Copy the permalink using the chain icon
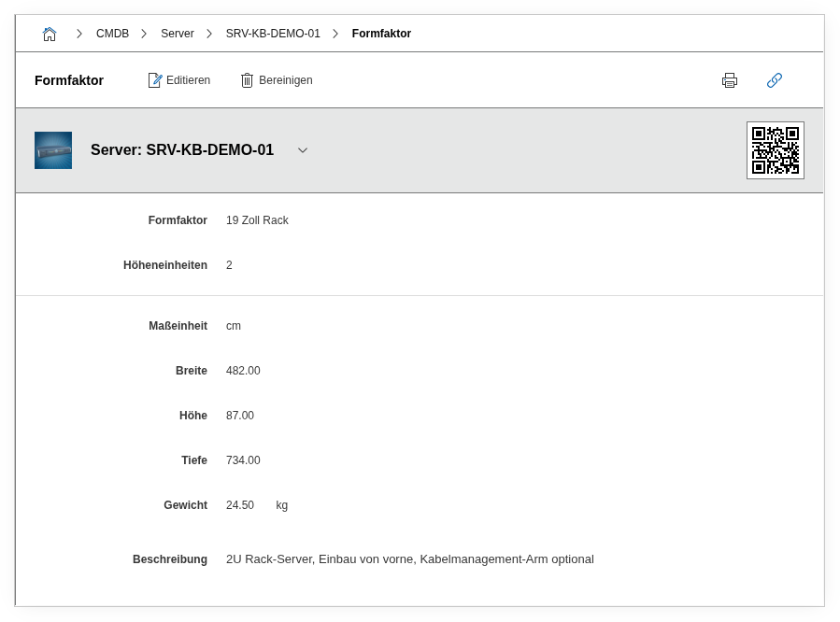Screen dimensions: 840x622 pyautogui.click(x=774, y=80)
